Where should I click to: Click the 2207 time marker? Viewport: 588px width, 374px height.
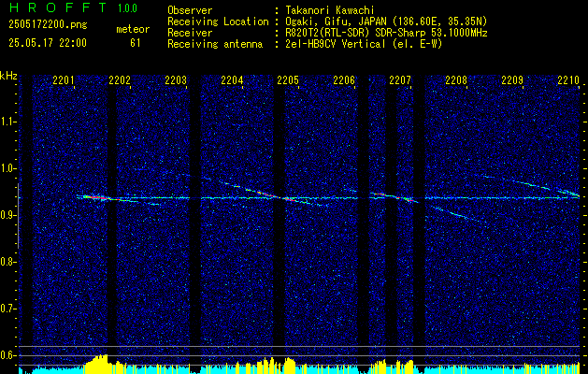[400, 80]
